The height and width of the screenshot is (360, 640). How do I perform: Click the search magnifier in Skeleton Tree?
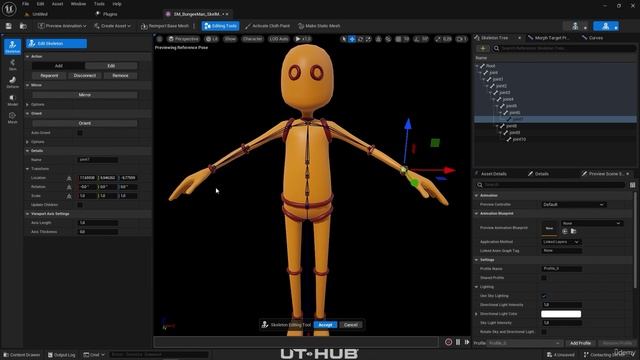point(496,48)
